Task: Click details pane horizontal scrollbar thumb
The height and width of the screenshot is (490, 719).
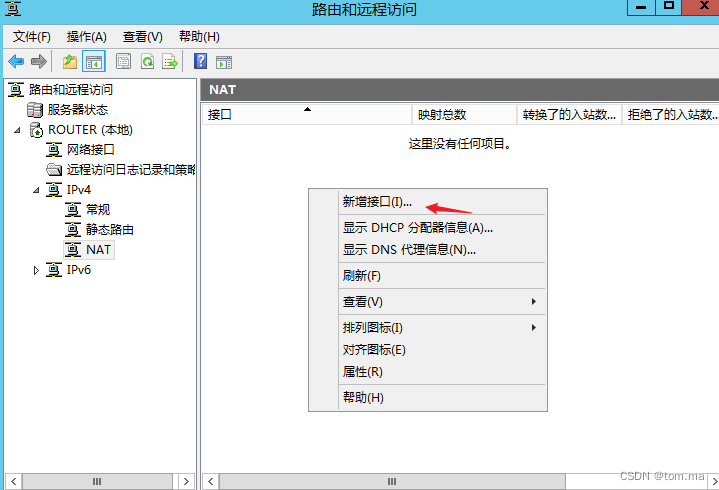Action: pyautogui.click(x=393, y=482)
